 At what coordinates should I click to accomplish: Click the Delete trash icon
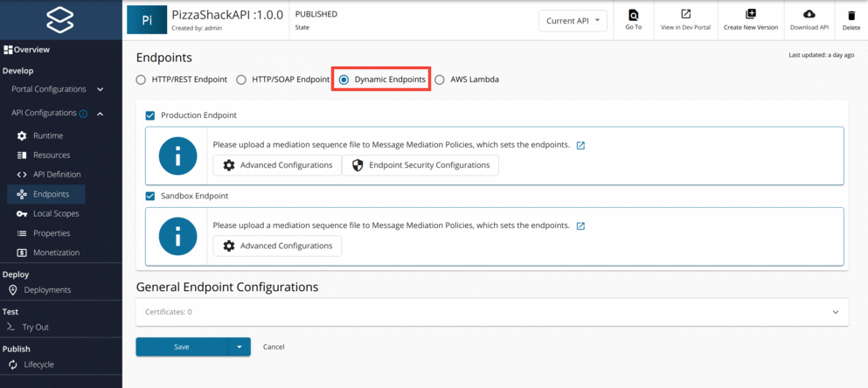(x=851, y=15)
